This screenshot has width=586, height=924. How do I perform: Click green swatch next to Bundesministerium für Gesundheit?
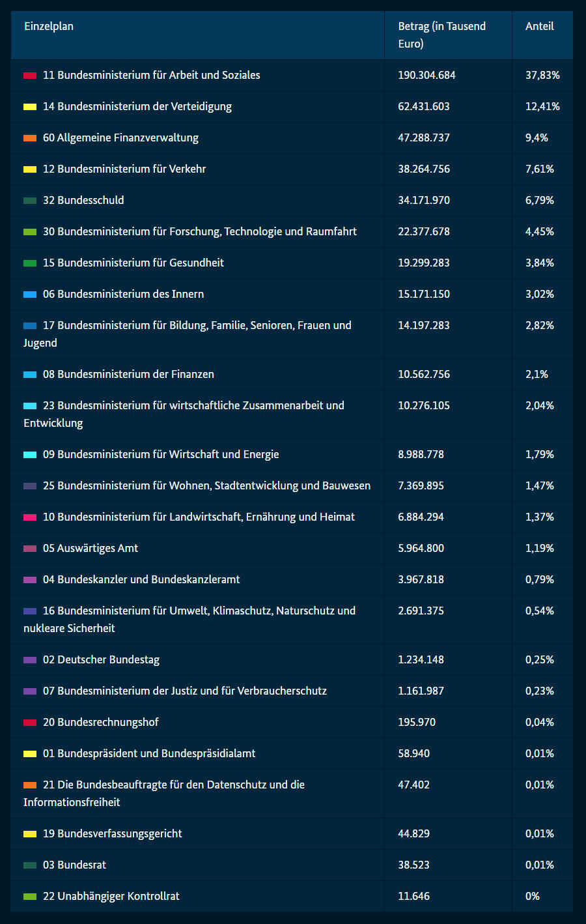click(30, 263)
